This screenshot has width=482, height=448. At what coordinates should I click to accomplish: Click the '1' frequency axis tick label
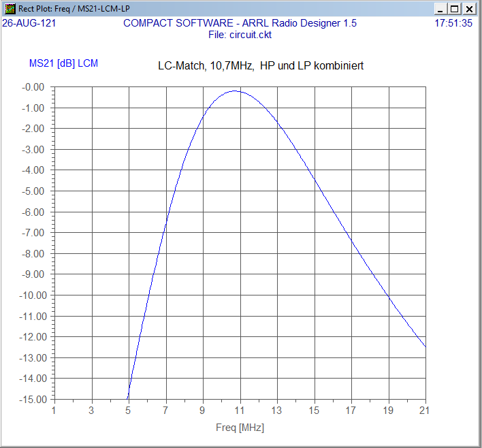[54, 411]
